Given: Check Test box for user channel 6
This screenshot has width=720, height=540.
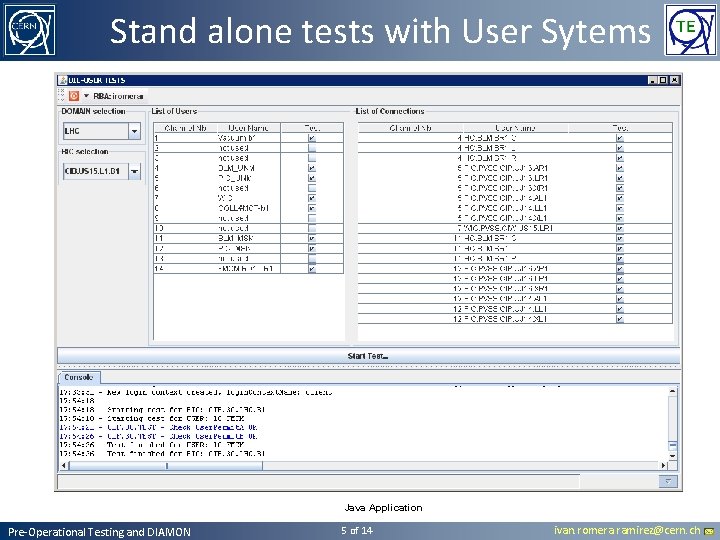Looking at the screenshot, I should [312, 188].
